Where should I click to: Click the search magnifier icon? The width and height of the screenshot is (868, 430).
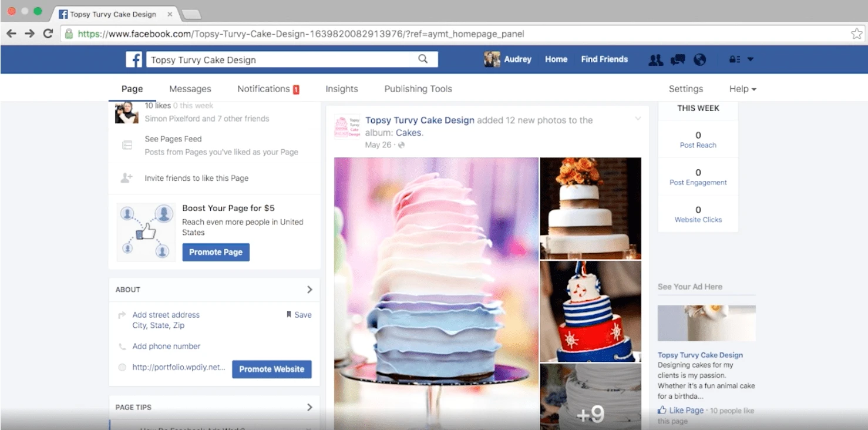pyautogui.click(x=423, y=59)
